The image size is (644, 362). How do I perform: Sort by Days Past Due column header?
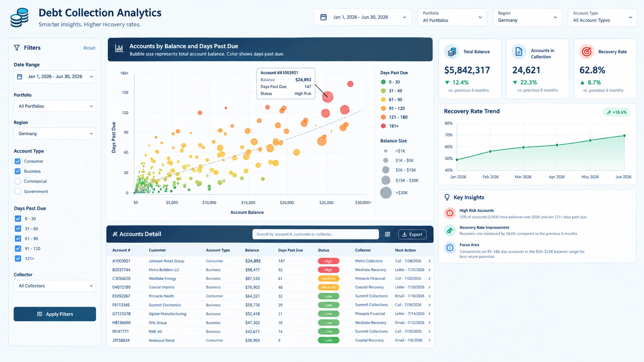click(x=290, y=250)
